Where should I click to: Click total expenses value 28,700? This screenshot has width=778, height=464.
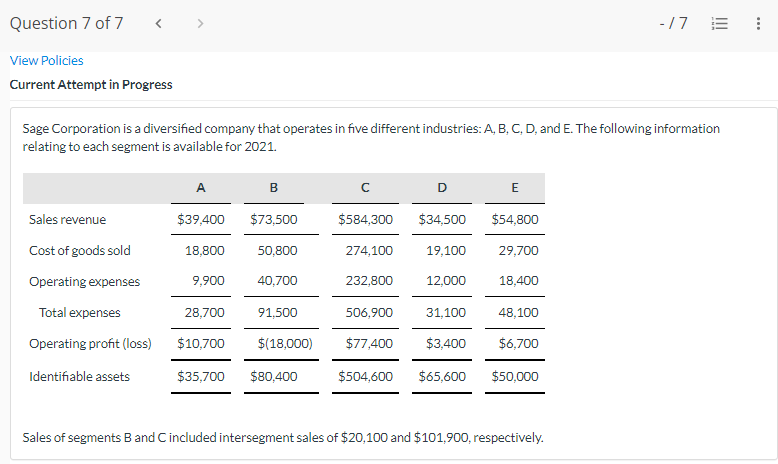(x=204, y=313)
